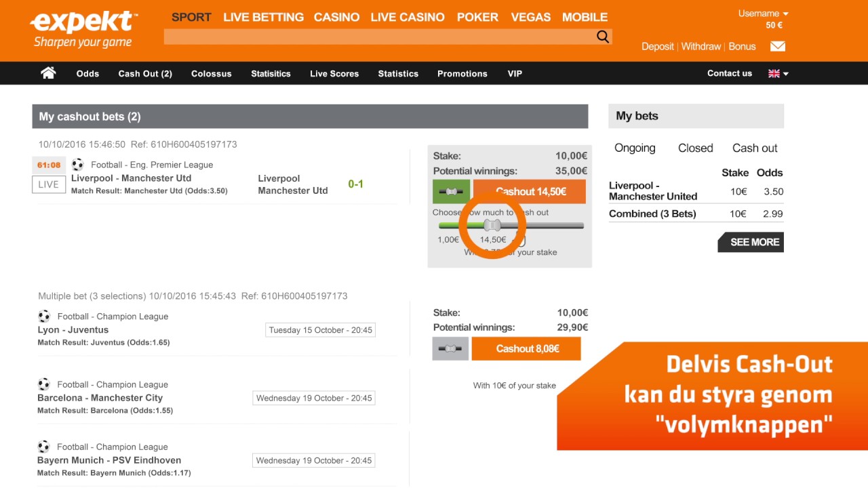Click Tuesday 15 October - 20:45 date box
Image resolution: width=868 pixels, height=488 pixels.
tap(320, 330)
